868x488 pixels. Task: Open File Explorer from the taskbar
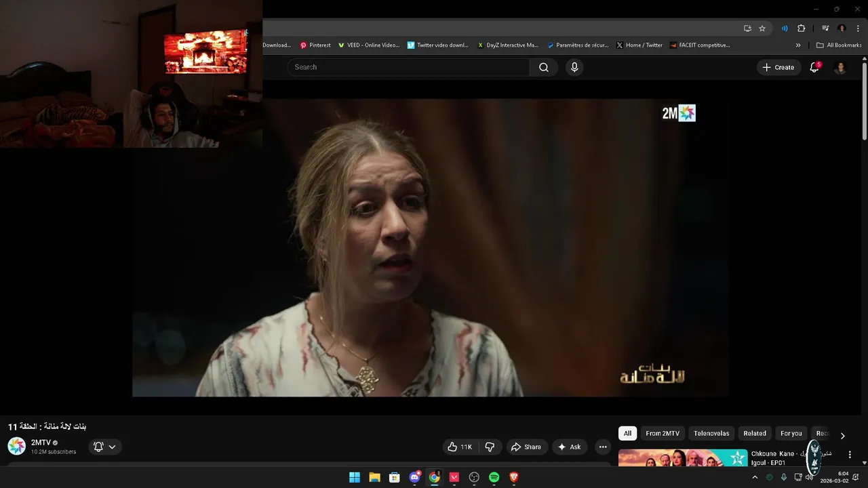[374, 477]
